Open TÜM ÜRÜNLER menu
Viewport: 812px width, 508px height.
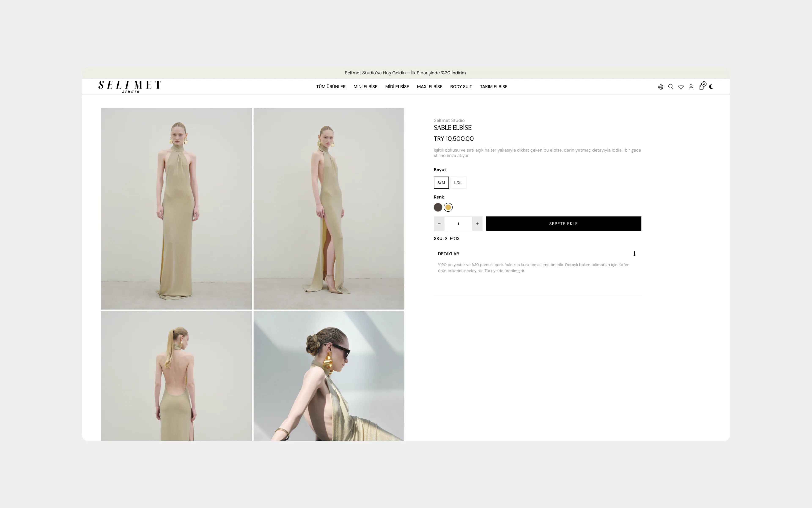[x=331, y=87]
